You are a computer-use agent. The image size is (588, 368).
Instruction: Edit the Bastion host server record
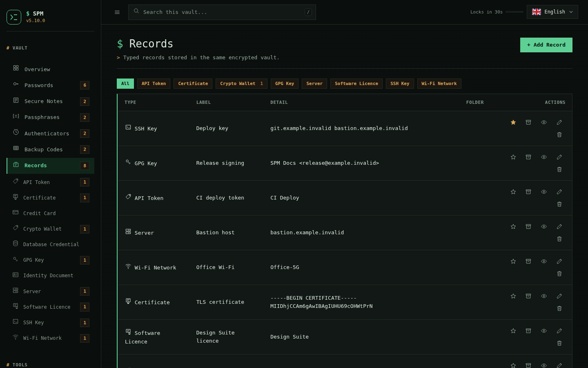coord(559,227)
